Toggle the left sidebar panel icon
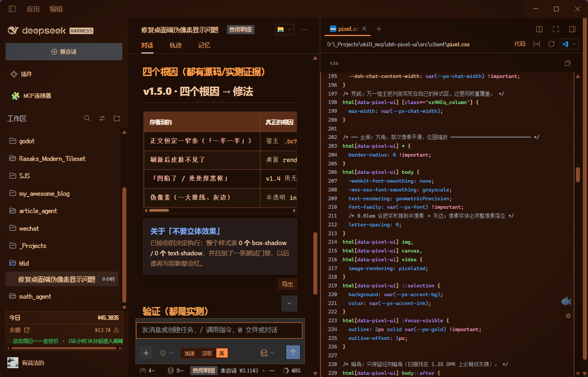Image resolution: width=588 pixels, height=377 pixels. 12,9
